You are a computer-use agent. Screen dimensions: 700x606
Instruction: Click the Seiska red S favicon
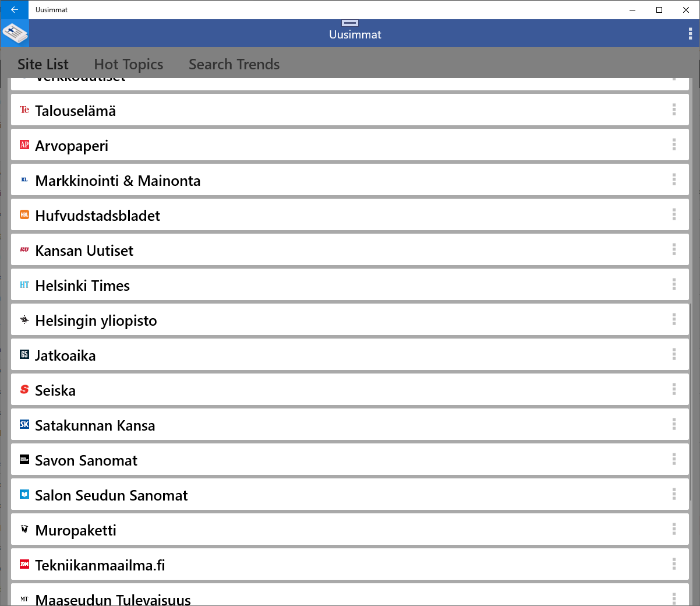pos(24,389)
